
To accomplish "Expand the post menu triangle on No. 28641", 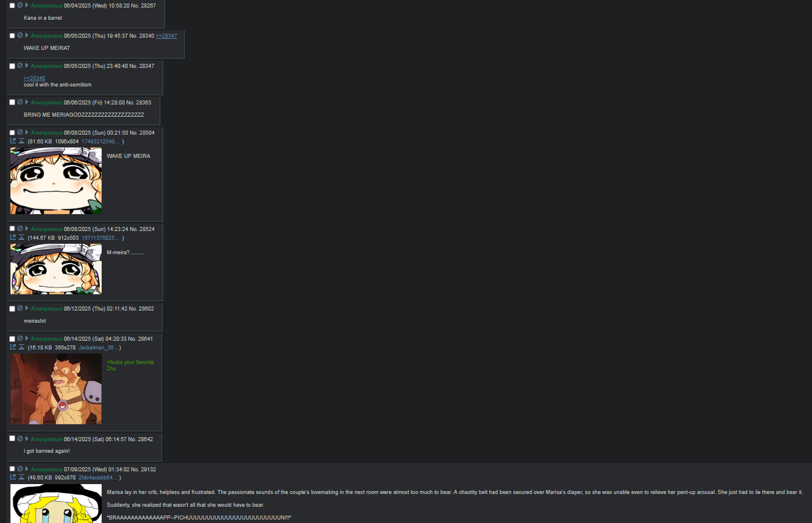I will click(27, 338).
